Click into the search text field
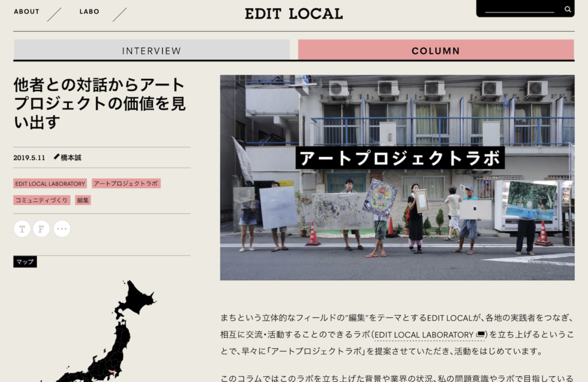 [x=520, y=9]
